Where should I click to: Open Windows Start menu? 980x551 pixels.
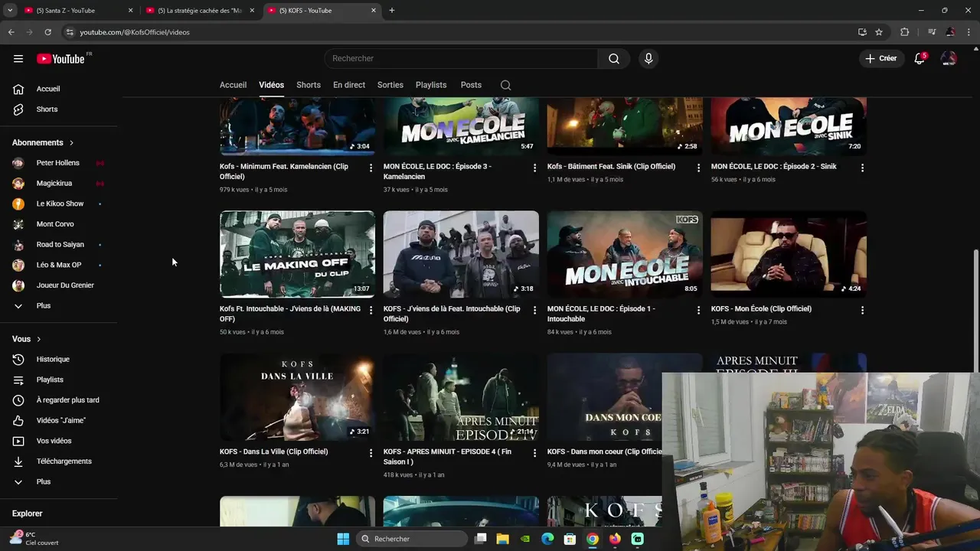tap(343, 539)
